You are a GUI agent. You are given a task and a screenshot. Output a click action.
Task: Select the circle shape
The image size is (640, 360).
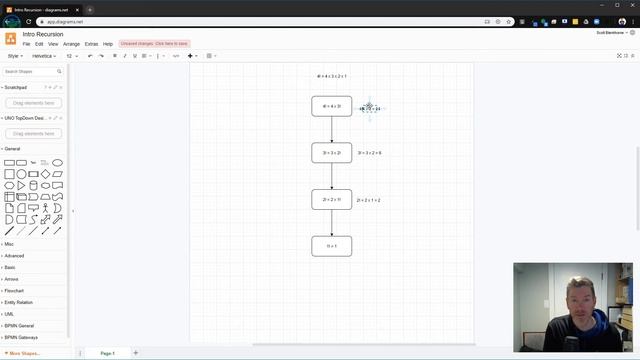(x=21, y=174)
